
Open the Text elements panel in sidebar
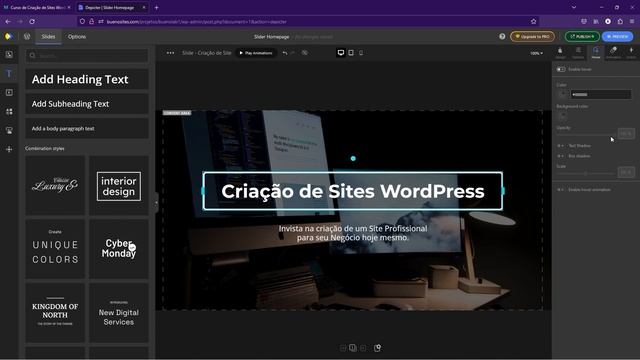point(9,73)
